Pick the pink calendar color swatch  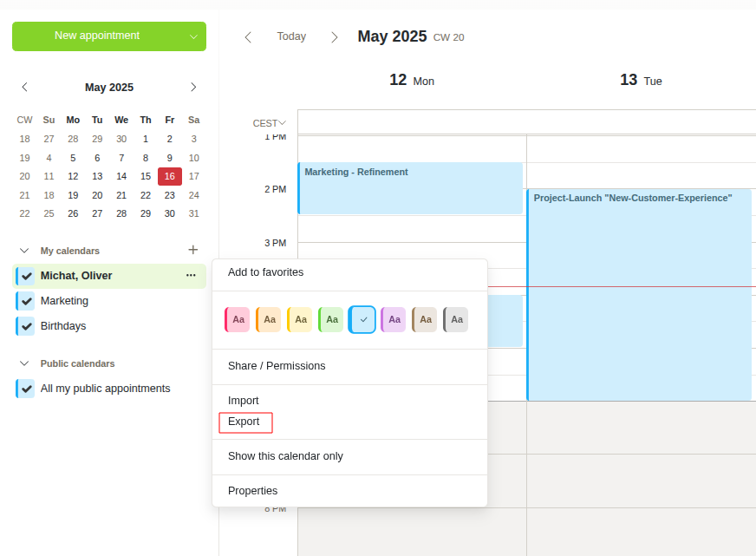(x=238, y=319)
